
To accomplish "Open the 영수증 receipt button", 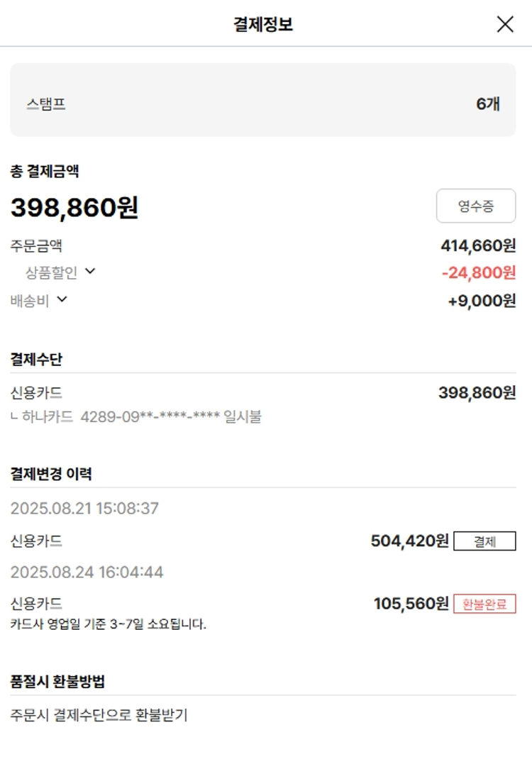I will 475,206.
